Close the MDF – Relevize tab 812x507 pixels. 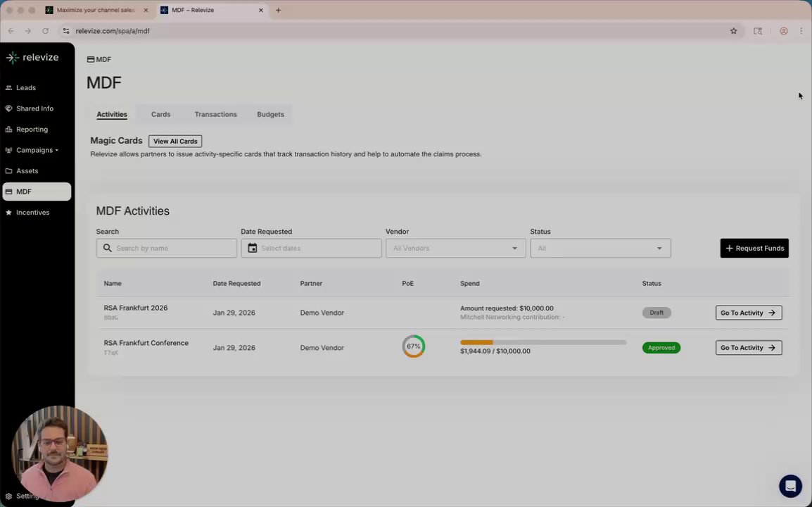pos(261,10)
